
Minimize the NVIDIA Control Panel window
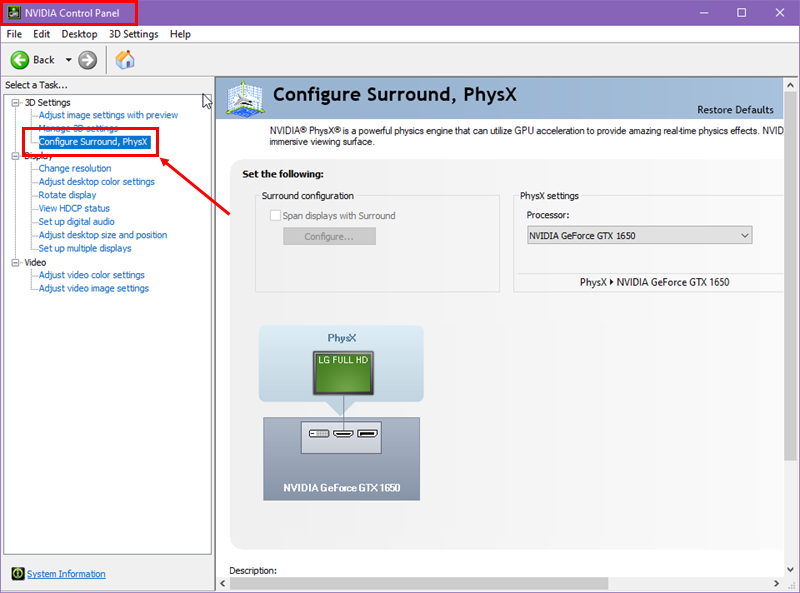click(704, 13)
